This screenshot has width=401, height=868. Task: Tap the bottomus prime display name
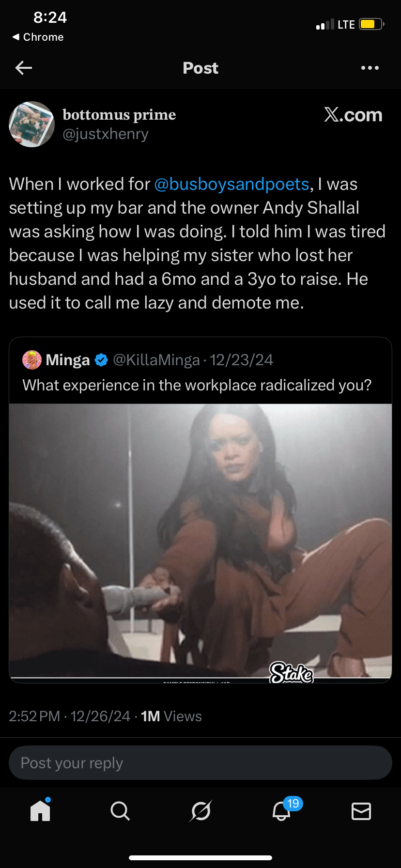[x=119, y=115]
